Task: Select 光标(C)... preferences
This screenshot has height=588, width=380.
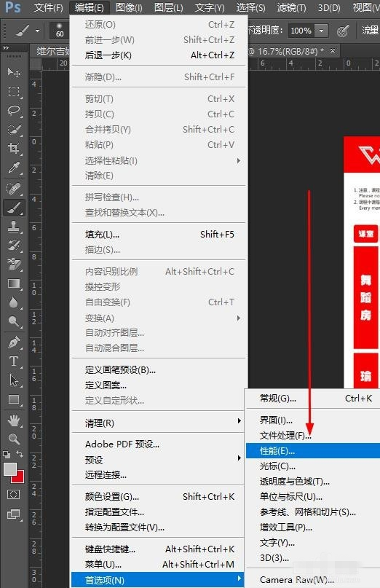Action: (313, 466)
